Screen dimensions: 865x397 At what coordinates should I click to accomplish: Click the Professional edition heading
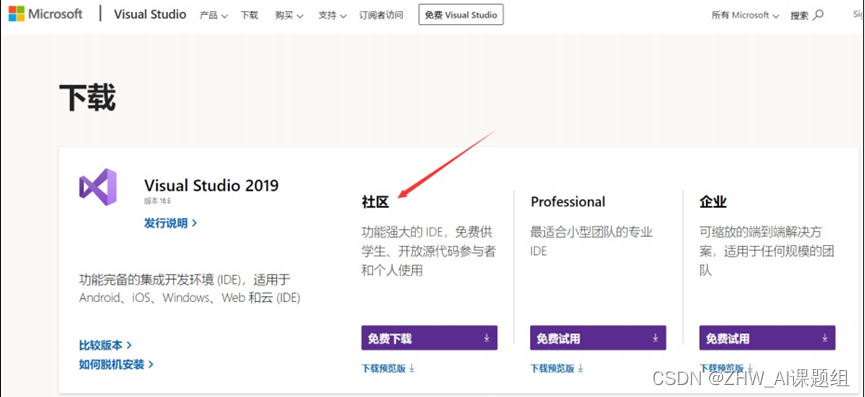click(x=568, y=202)
